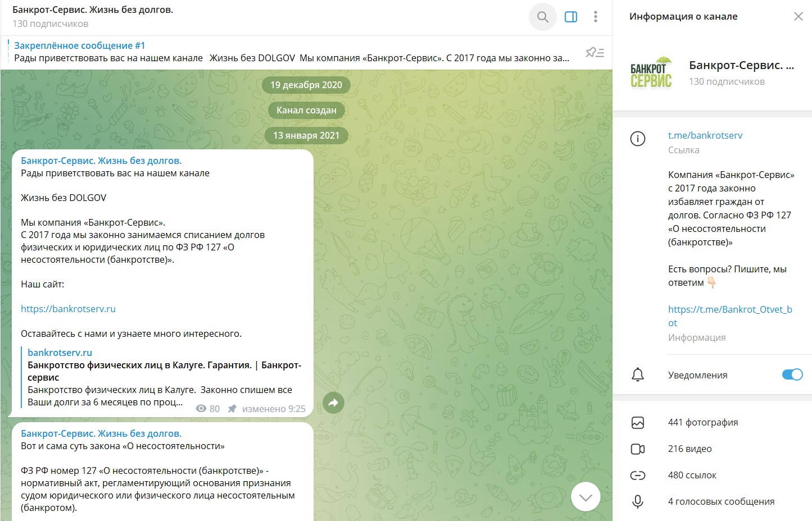Click the Жизнь без DOLGOV line in the message
Image resolution: width=812 pixels, height=521 pixels.
tap(63, 198)
